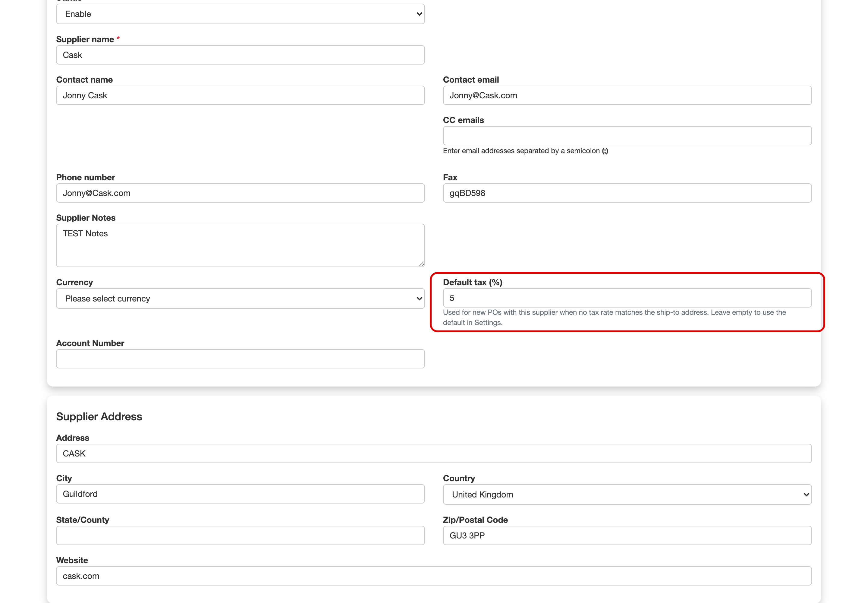Click the Fax field containing gqBD598
Viewport: 868px width, 603px height.
coord(627,193)
